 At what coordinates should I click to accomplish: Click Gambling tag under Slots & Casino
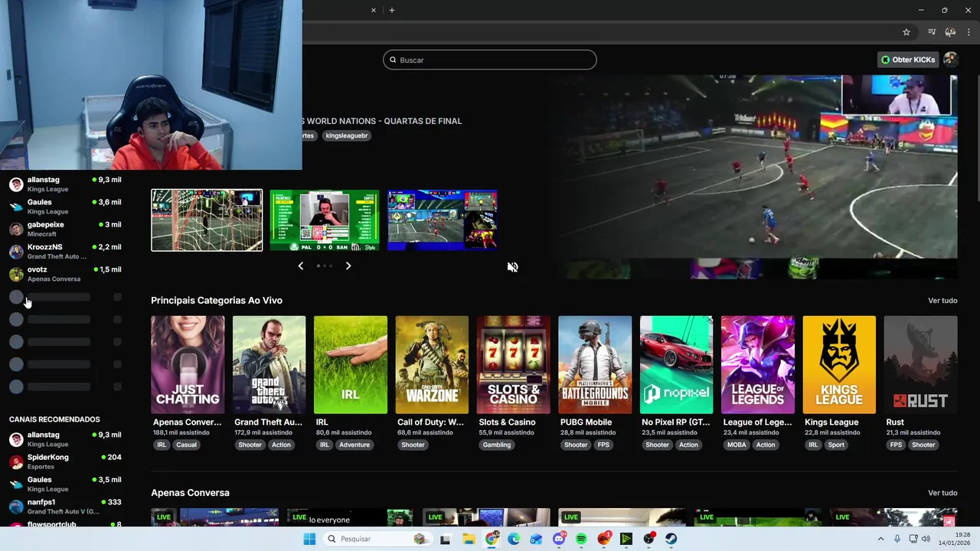497,445
